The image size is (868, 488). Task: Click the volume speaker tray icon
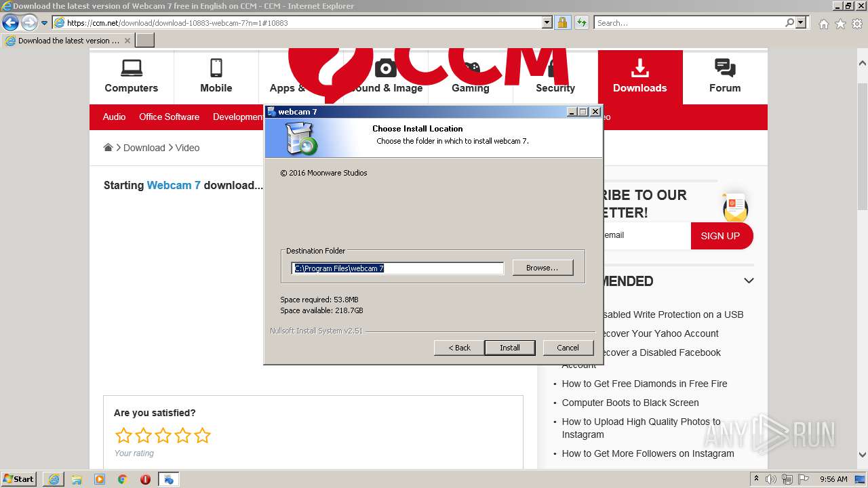pos(771,479)
